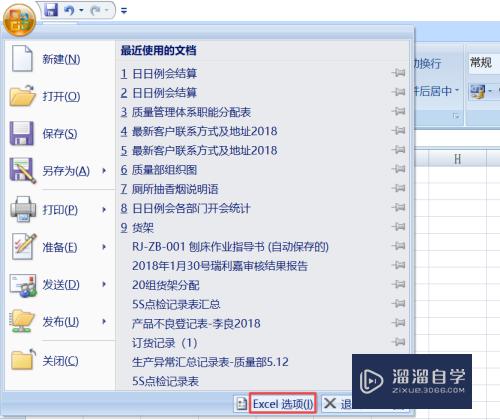The height and width of the screenshot is (420, 500).
Task: Click the floppy disk icon for 保存(S)
Action: click(x=22, y=133)
